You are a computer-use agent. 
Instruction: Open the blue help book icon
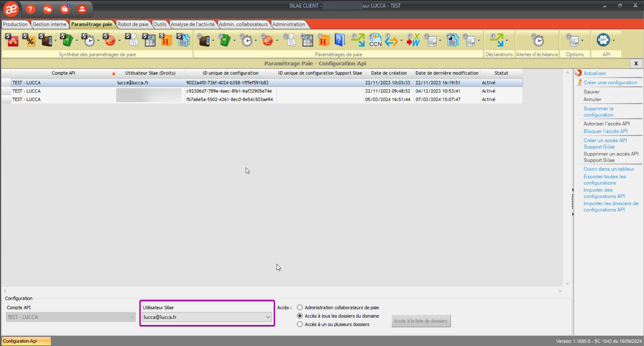coord(340,40)
